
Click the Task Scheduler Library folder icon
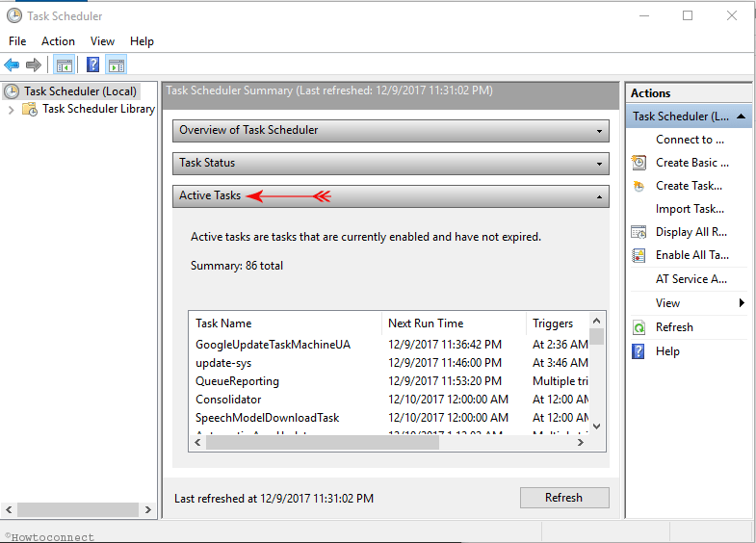[30, 109]
